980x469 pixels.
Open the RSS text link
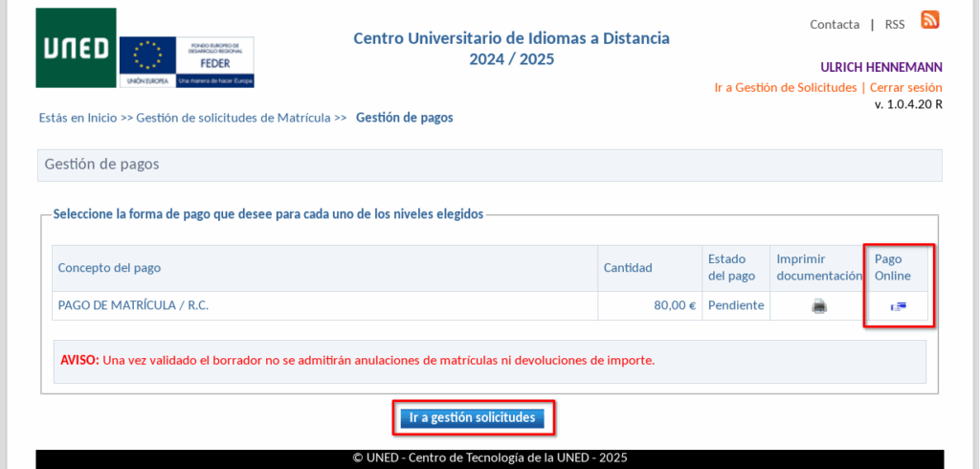pyautogui.click(x=895, y=25)
